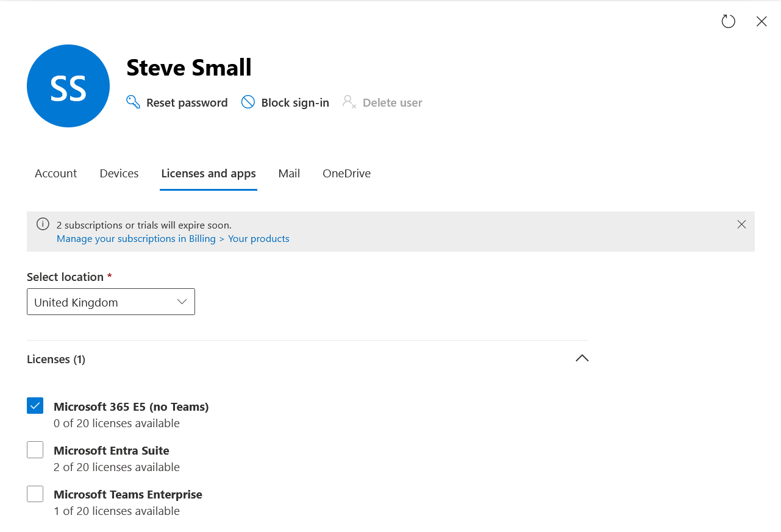Open the Select location dropdown
The height and width of the screenshot is (532, 781).
[111, 302]
